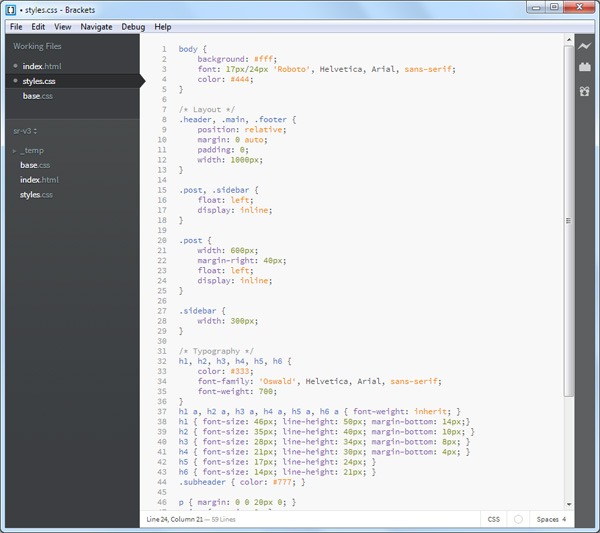Click the Brackets app icon in title bar

[10, 8]
